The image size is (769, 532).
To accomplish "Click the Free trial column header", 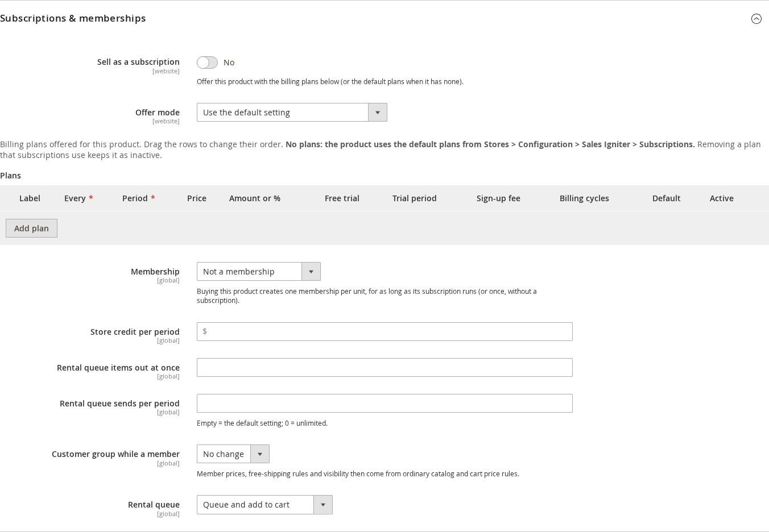I will click(342, 198).
